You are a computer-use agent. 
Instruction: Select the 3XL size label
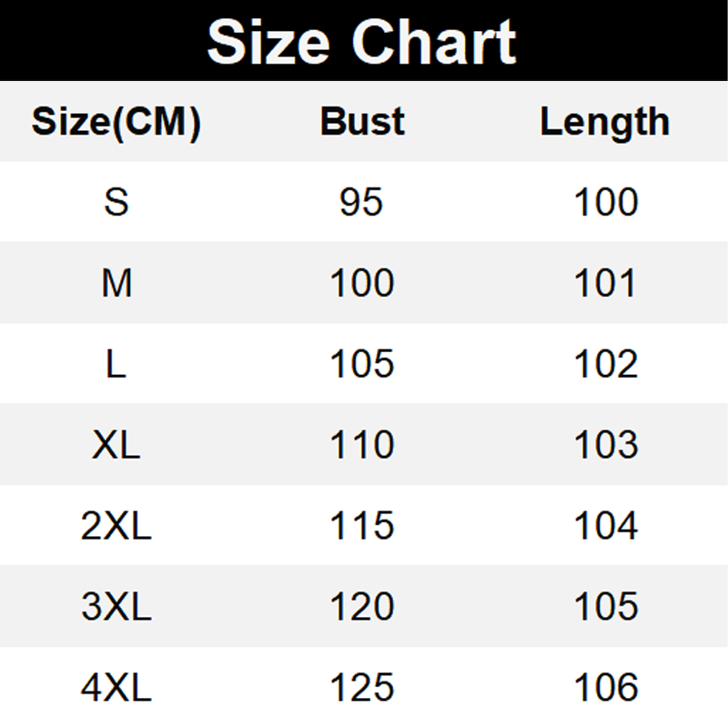click(116, 607)
